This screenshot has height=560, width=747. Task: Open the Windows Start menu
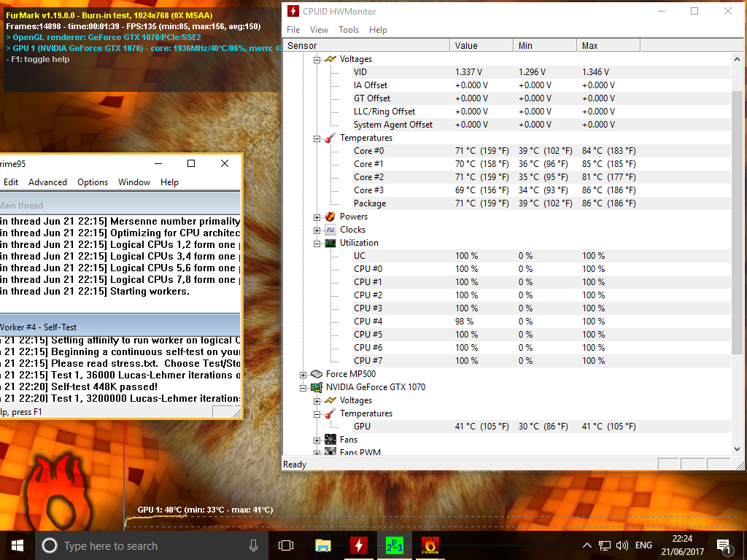click(18, 545)
